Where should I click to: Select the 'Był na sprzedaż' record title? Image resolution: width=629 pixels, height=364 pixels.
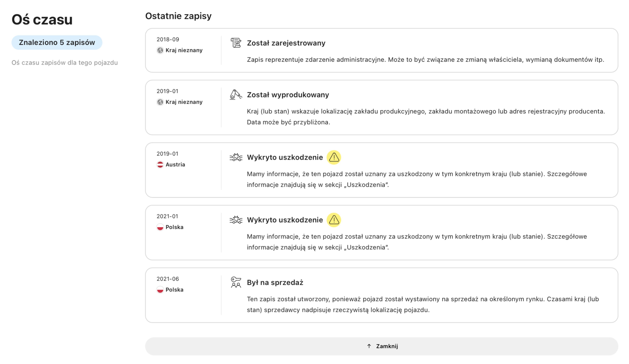tap(275, 282)
